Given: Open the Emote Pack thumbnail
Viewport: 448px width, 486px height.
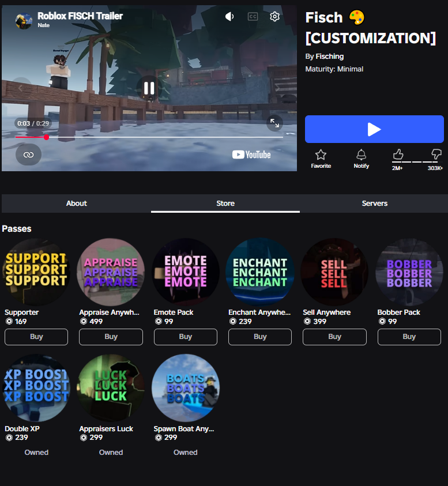Looking at the screenshot, I should (x=186, y=272).
